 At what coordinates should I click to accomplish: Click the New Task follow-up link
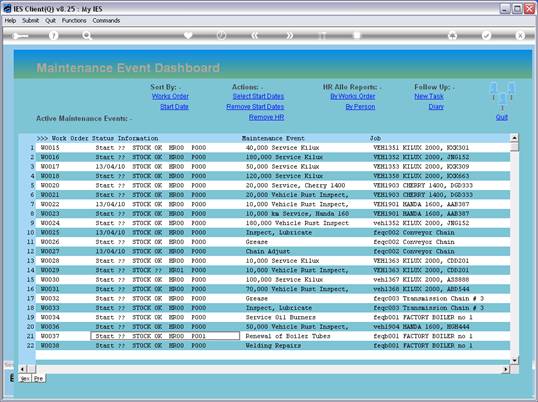coord(429,96)
